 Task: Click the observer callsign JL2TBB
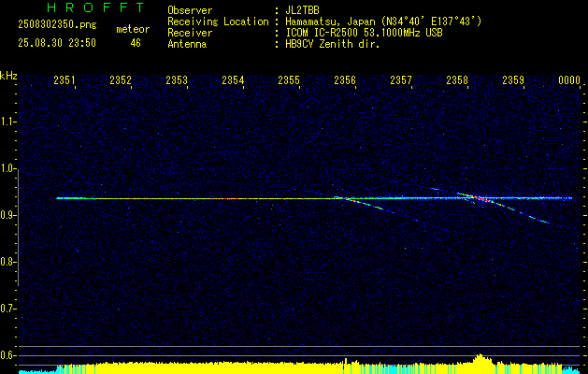pos(302,10)
